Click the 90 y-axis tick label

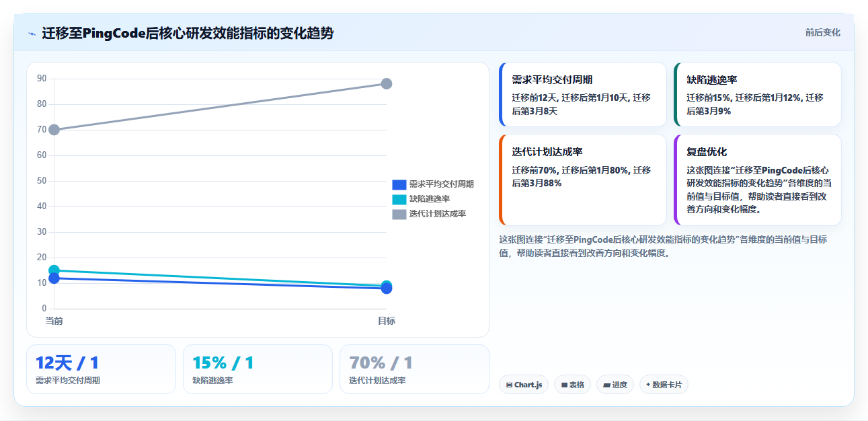(42, 79)
